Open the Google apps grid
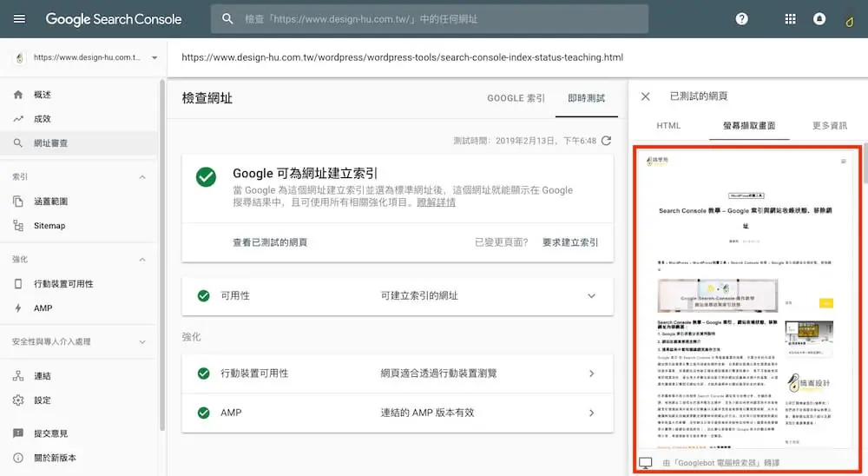 (790, 19)
